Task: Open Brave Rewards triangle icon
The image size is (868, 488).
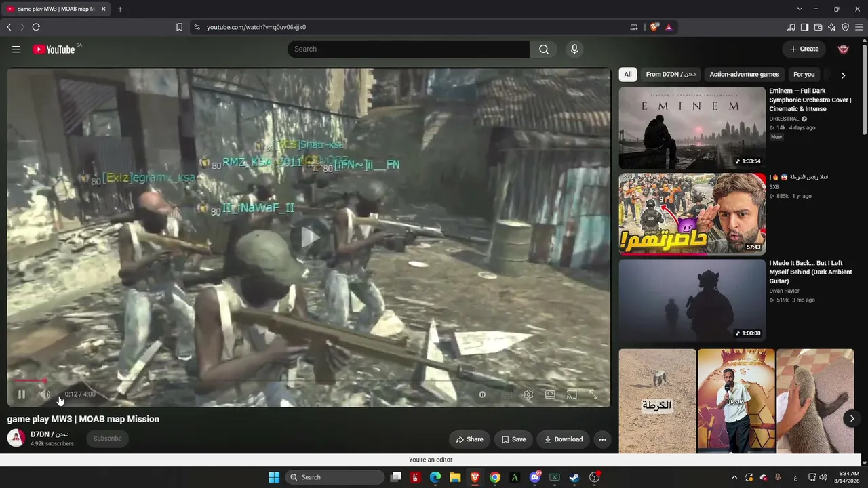Action: pos(669,27)
